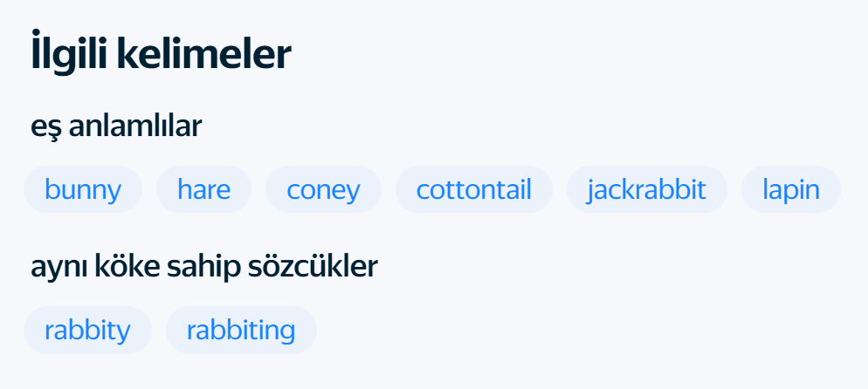Image resolution: width=868 pixels, height=389 pixels.
Task: Select the 'lapin' synonym chip
Action: [790, 189]
